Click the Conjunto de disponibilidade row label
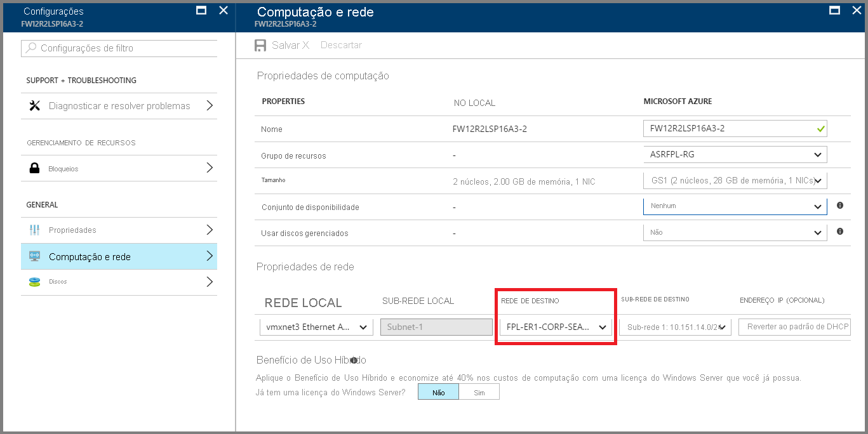This screenshot has width=868, height=434. 310,207
